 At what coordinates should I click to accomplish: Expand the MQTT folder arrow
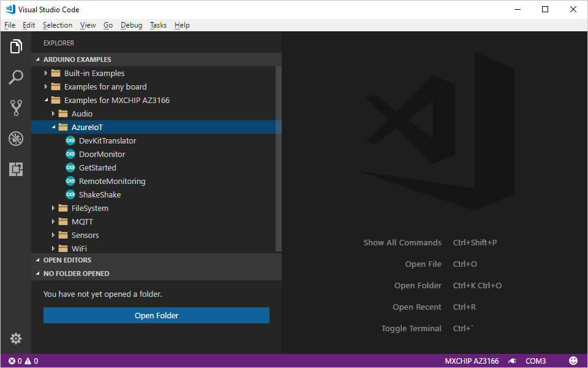pos(53,222)
